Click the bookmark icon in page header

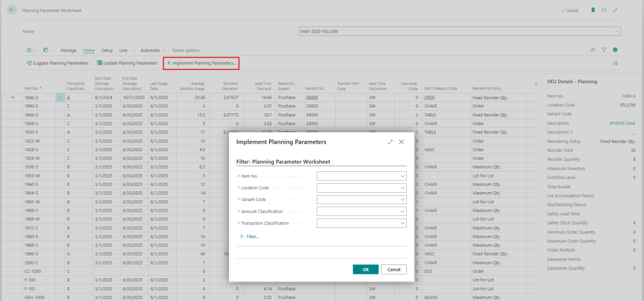(592, 11)
